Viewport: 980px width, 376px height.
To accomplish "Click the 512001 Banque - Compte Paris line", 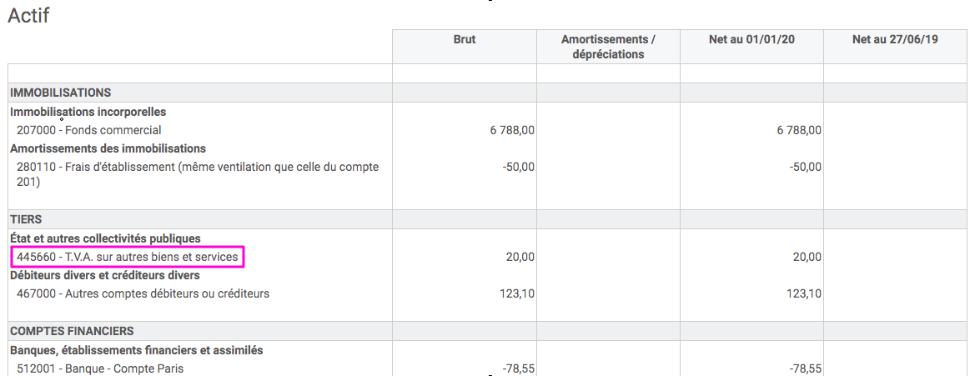I will [100, 368].
